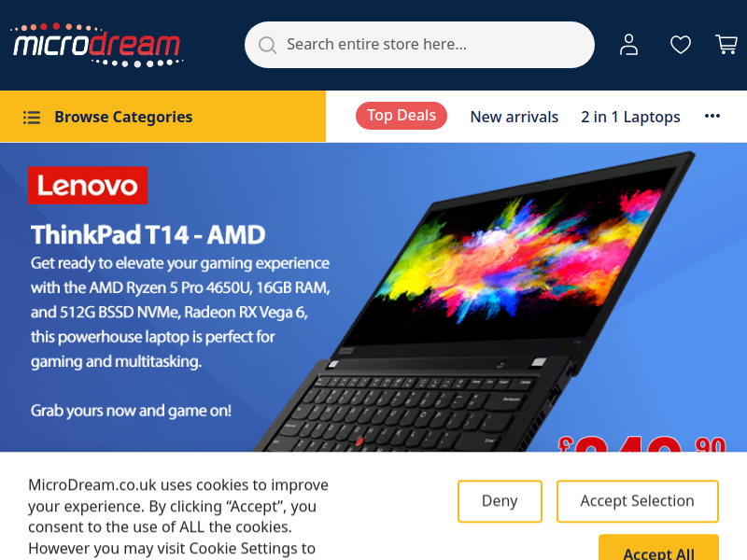The height and width of the screenshot is (560, 747).
Task: Click the Lenovo brand badge
Action: pyautogui.click(x=88, y=185)
